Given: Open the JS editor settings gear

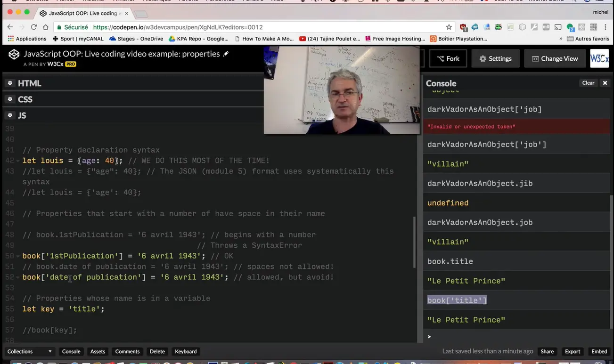Looking at the screenshot, I should (x=10, y=115).
